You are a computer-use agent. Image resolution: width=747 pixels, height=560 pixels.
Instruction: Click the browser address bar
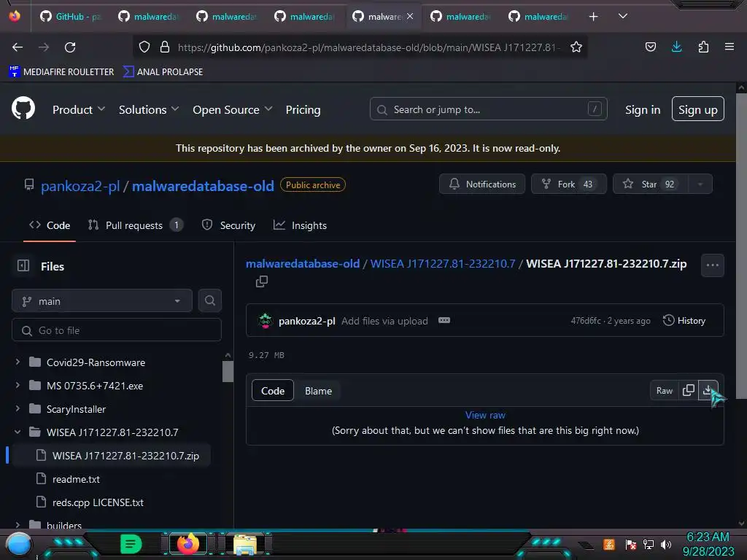coord(360,47)
